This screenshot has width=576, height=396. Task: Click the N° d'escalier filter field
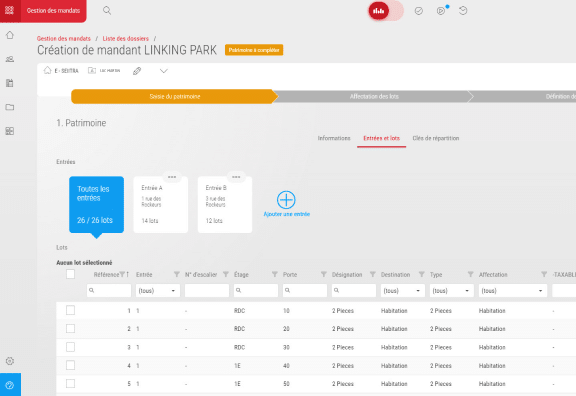click(x=207, y=291)
